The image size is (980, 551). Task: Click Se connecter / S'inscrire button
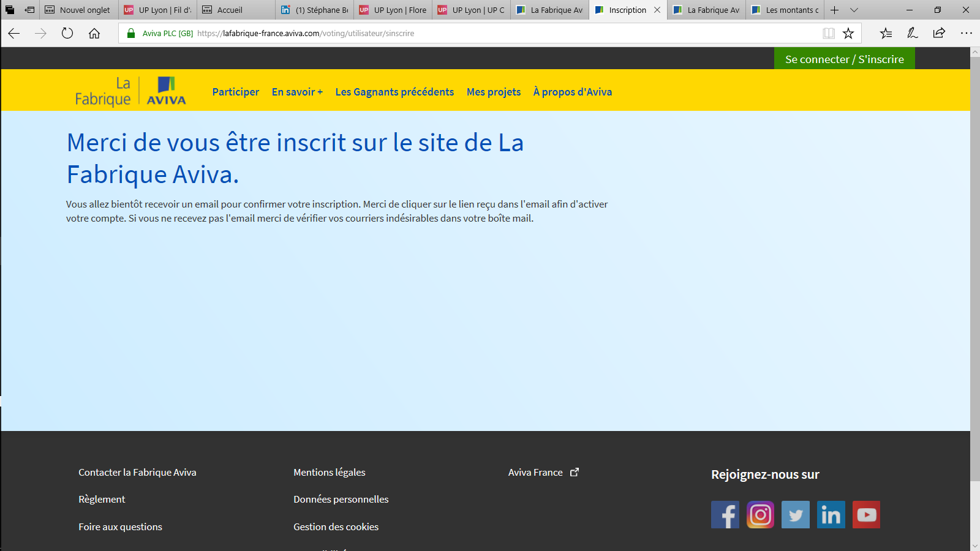point(845,59)
